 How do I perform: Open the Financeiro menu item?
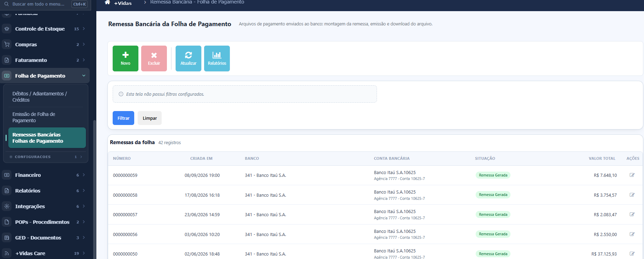pyautogui.click(x=45, y=175)
